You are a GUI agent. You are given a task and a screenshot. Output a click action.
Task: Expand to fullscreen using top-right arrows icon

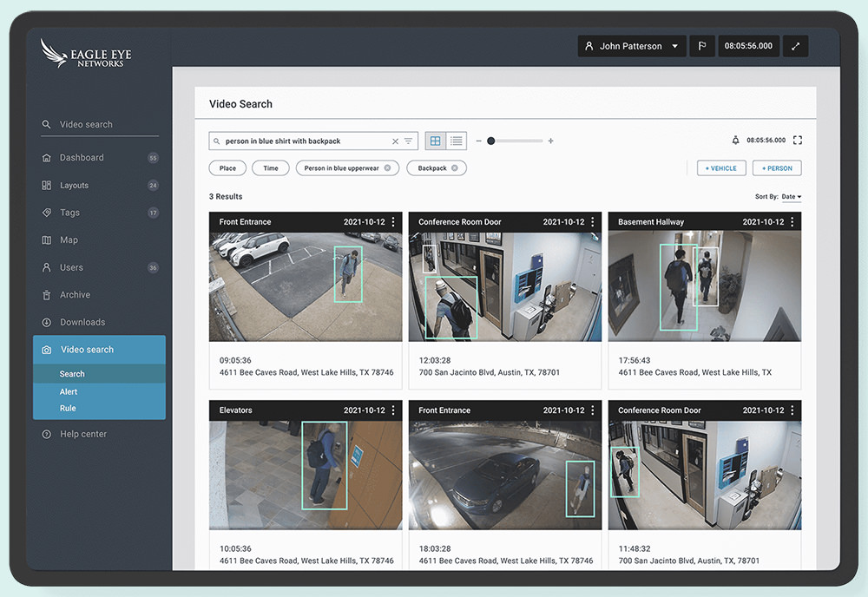pos(795,46)
